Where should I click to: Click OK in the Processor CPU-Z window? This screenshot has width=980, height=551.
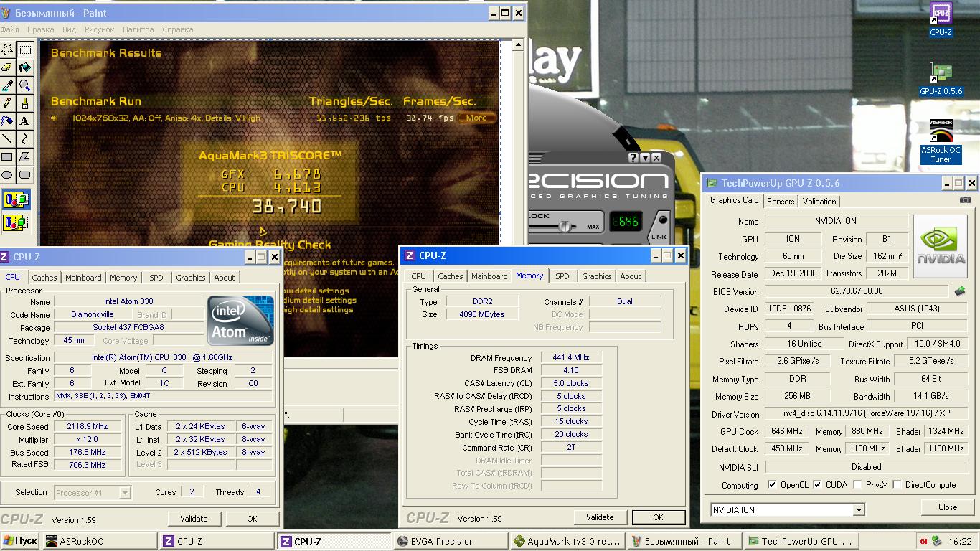click(252, 519)
